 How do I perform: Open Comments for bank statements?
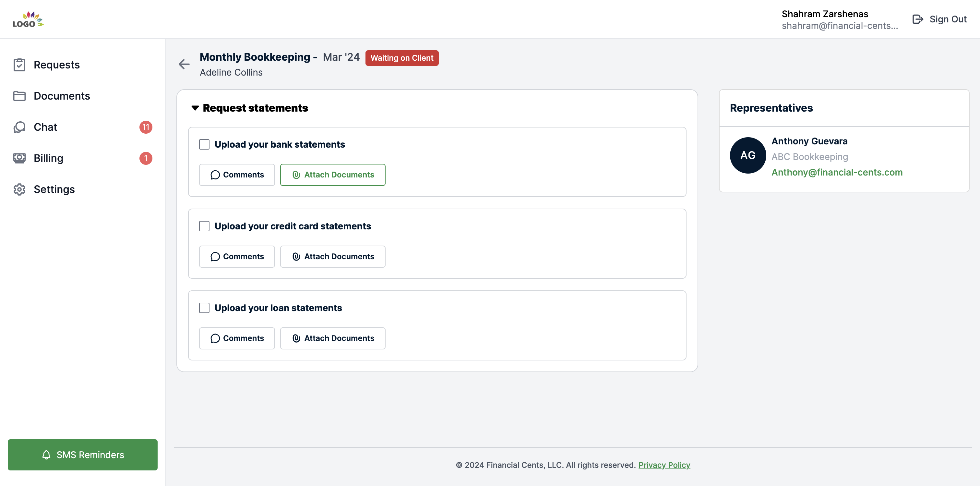(x=237, y=175)
